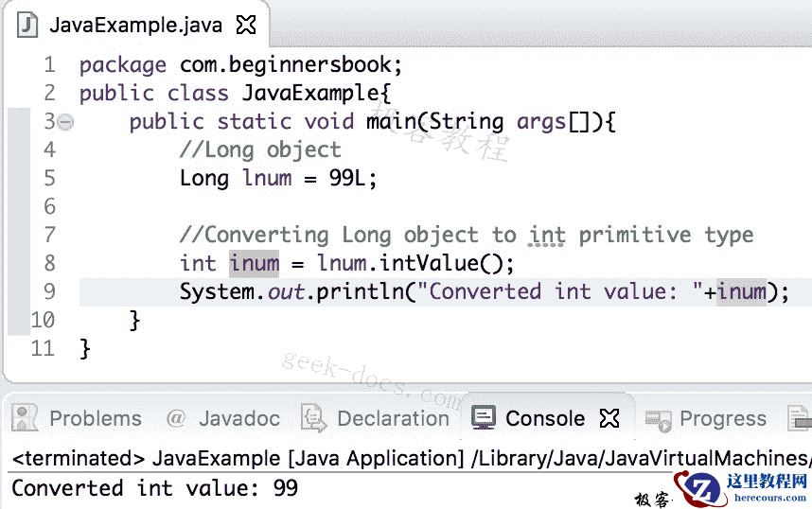Click the Problems view icon
Image resolution: width=812 pixels, height=509 pixels.
25,417
